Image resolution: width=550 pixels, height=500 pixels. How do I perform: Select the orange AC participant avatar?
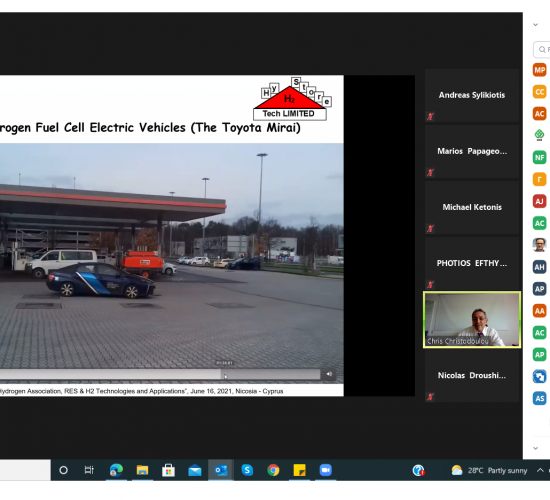click(x=539, y=114)
